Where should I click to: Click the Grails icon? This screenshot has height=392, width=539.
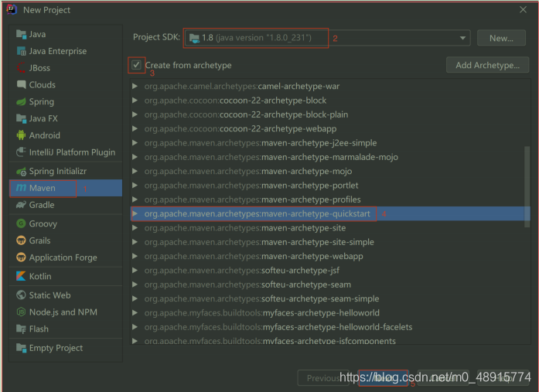coord(22,240)
